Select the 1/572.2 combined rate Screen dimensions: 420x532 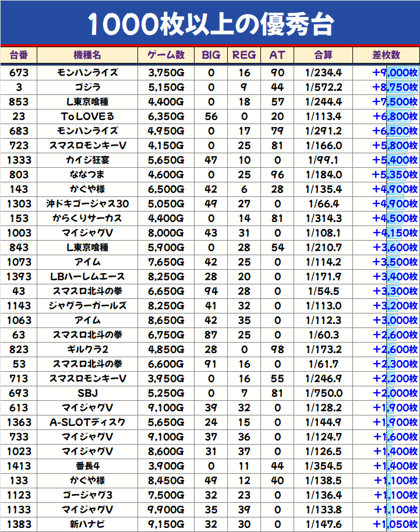(323, 87)
